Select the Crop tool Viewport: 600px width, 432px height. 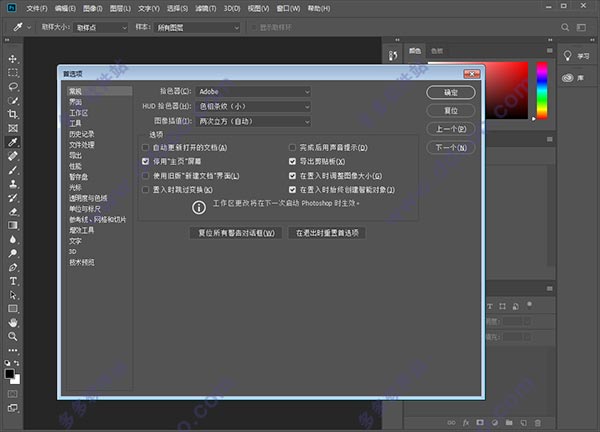tap(13, 114)
